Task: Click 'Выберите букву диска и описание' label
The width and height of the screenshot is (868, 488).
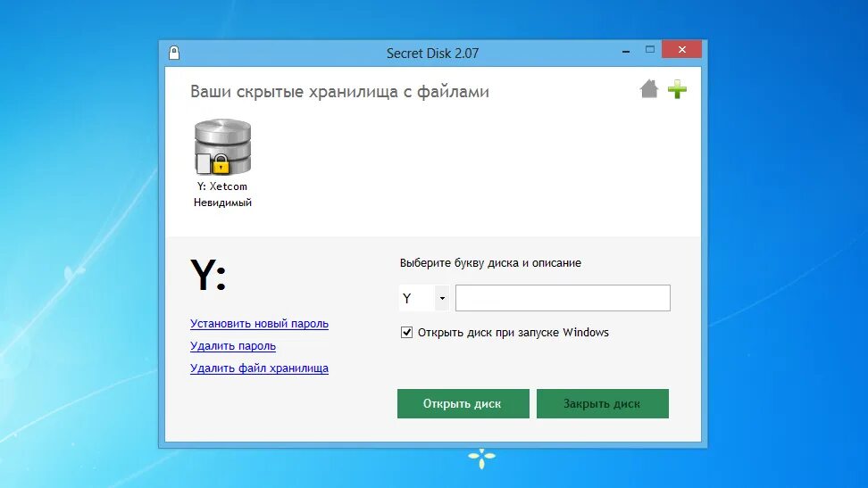Action: 490,263
